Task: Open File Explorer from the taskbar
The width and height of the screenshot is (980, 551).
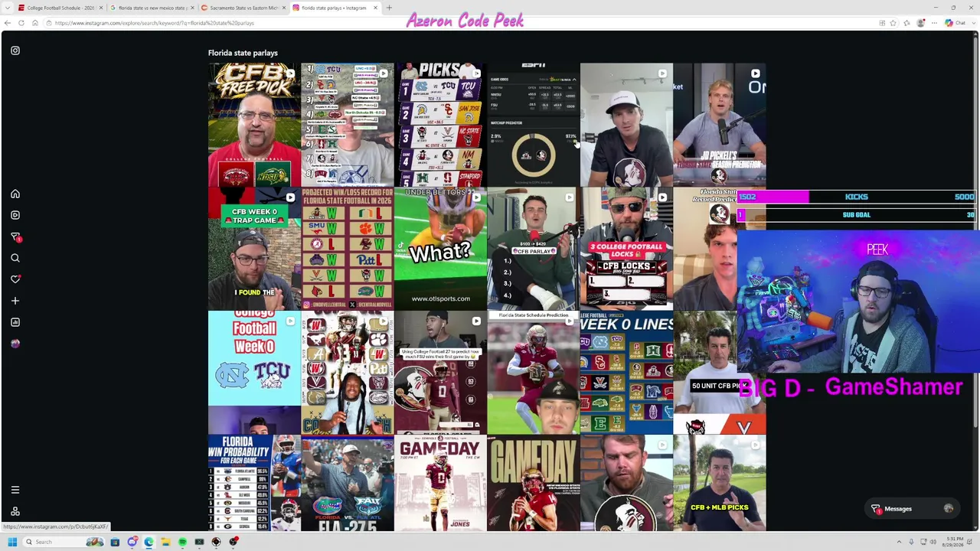Action: (x=165, y=542)
